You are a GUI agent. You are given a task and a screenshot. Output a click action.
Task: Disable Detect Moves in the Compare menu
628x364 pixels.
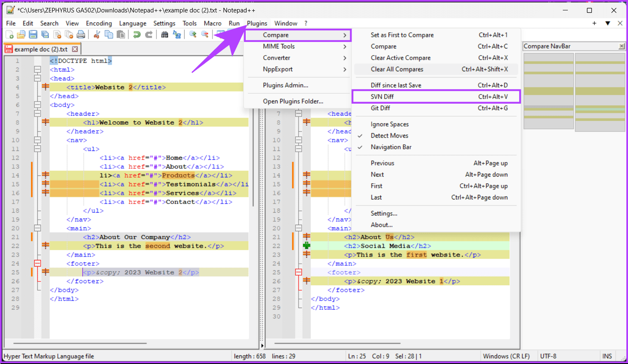(x=389, y=135)
